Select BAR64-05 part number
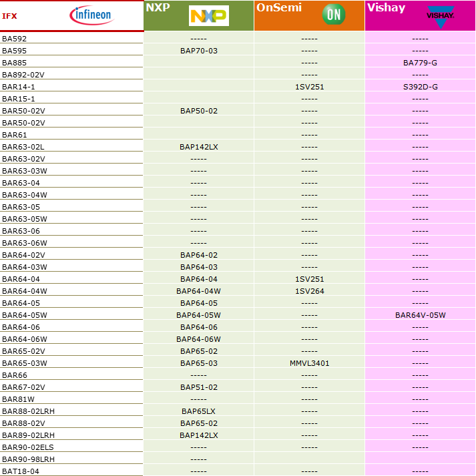Image resolution: width=476 pixels, height=476 pixels. [21, 303]
